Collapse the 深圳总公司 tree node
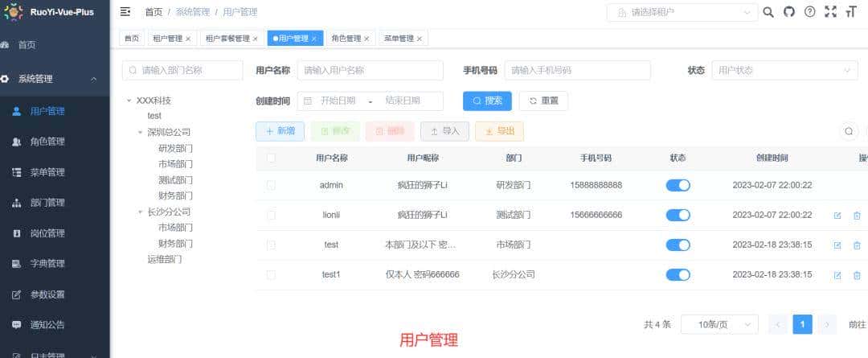The height and width of the screenshot is (358, 868). pos(140,133)
